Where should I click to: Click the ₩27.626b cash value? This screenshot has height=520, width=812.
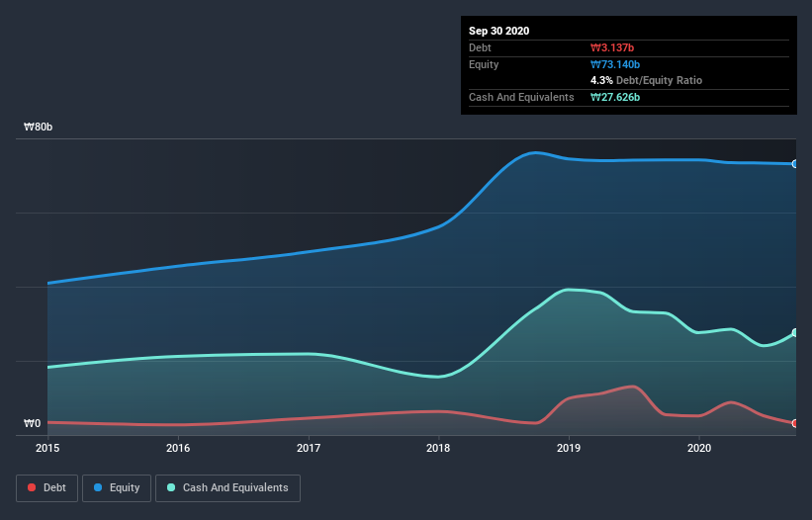coord(615,97)
